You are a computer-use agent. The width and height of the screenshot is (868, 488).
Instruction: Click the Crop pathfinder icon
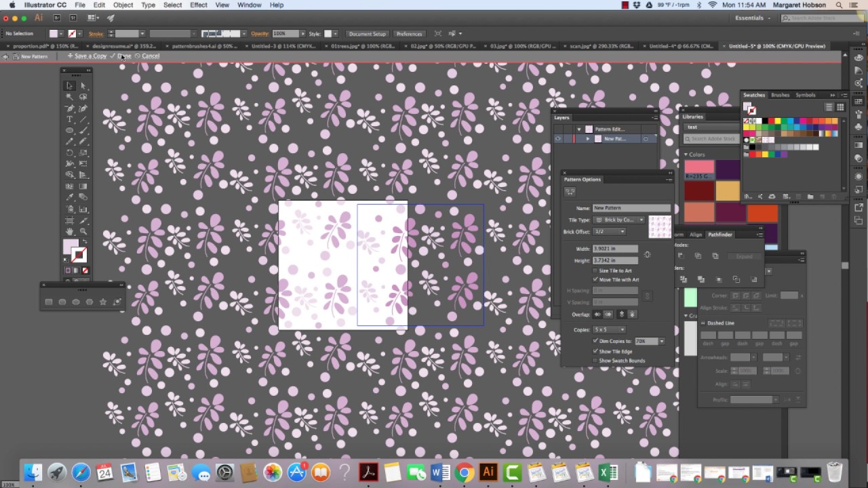point(719,279)
